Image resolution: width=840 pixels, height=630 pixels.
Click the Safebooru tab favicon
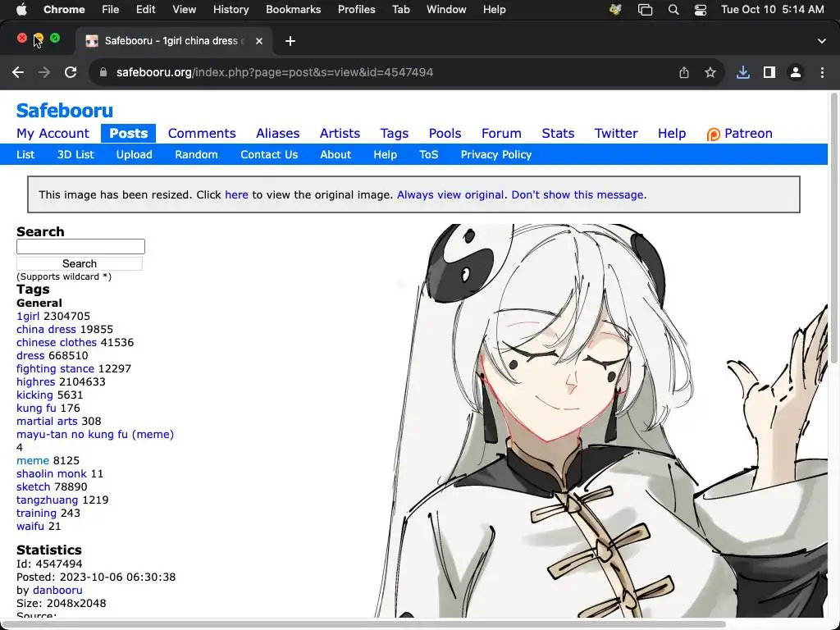click(x=92, y=41)
